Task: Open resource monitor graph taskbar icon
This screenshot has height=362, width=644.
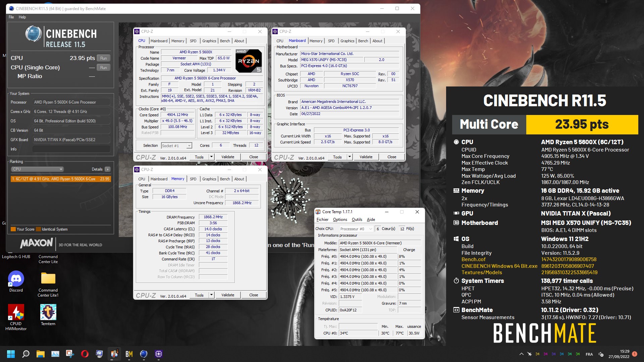Action: 55,354
